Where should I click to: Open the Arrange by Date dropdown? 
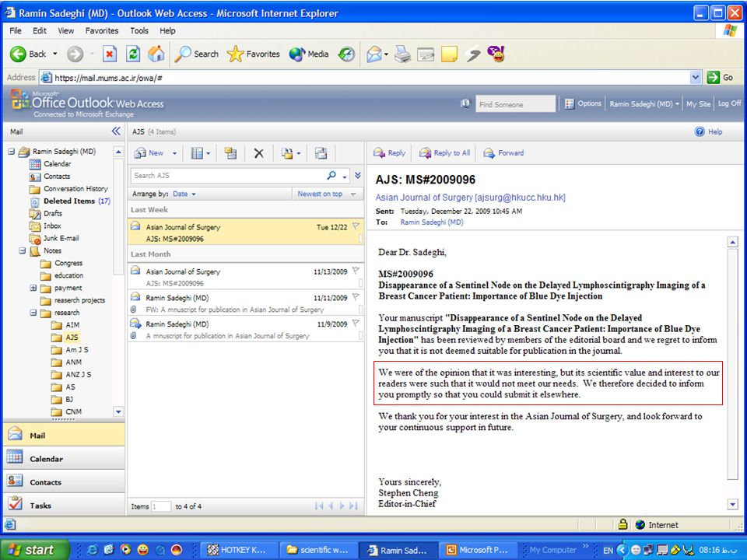click(184, 194)
